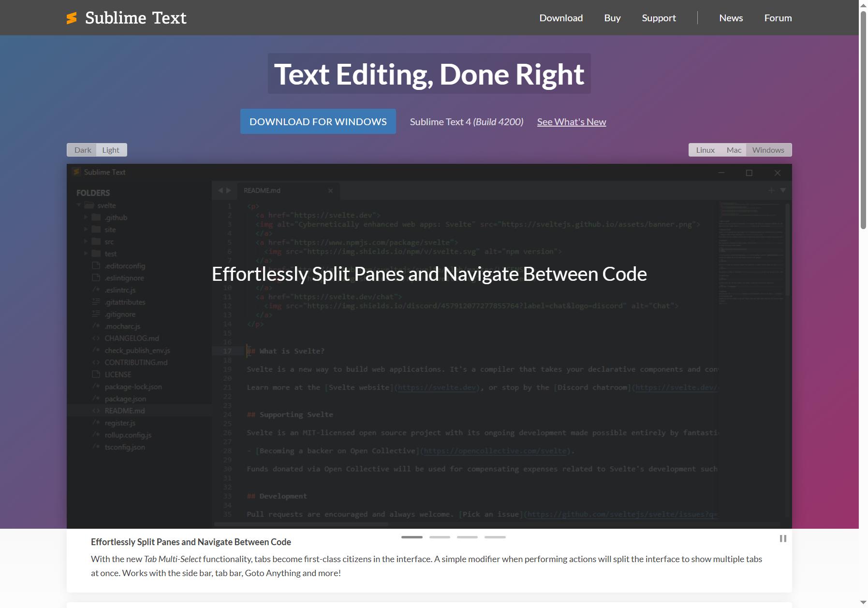Select the first slideshow indicator
This screenshot has width=868, height=608.
click(412, 537)
